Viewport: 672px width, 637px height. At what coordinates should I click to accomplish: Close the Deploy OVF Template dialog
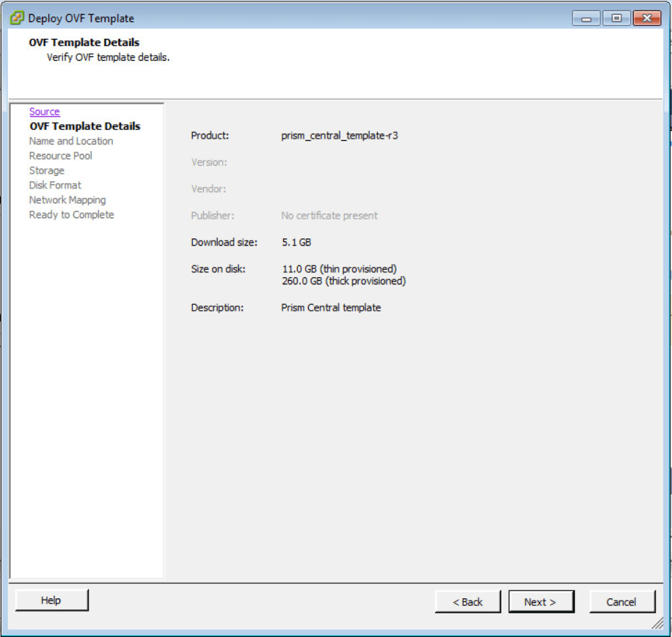[x=647, y=18]
